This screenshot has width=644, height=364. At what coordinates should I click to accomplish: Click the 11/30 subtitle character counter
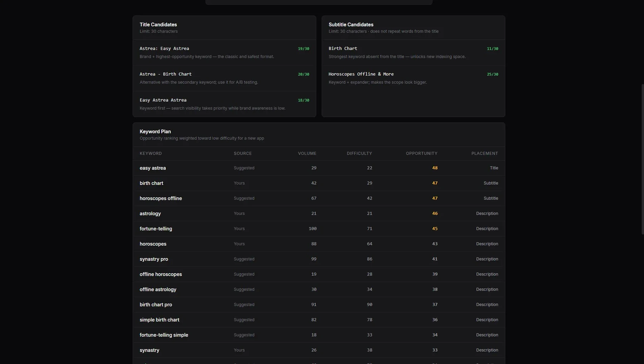[492, 49]
